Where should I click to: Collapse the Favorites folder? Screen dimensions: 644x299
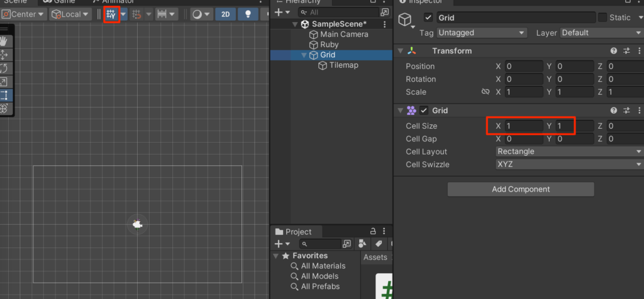(276, 256)
